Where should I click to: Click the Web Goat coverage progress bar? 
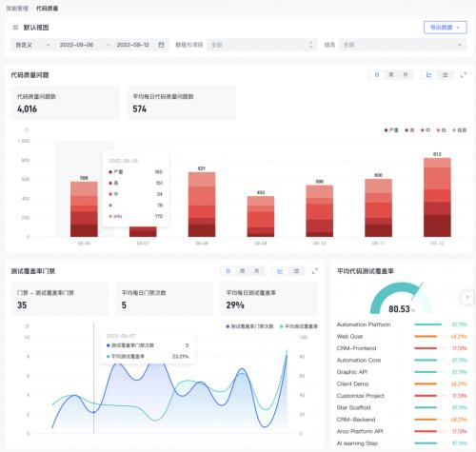tap(428, 337)
